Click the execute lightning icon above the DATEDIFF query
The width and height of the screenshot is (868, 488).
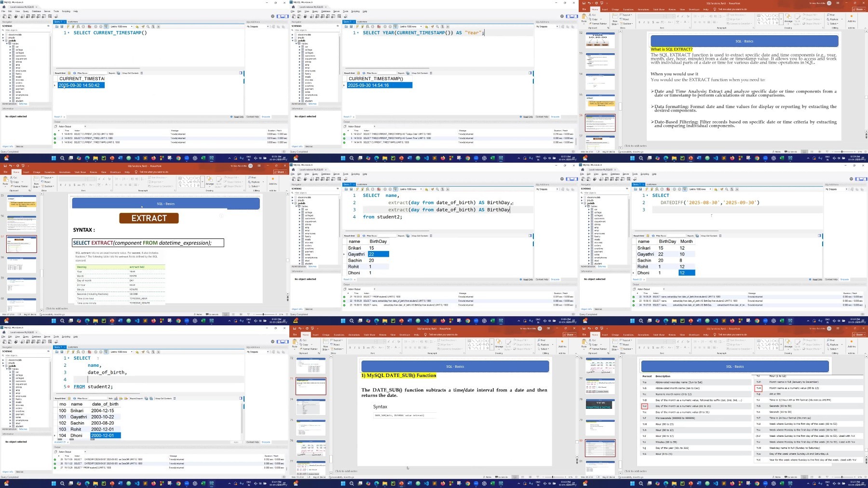(x=646, y=189)
